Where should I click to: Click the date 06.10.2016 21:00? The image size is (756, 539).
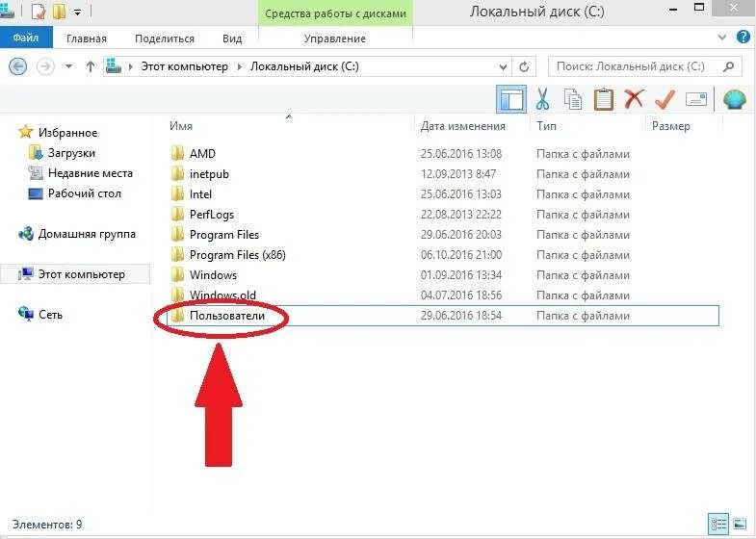point(461,255)
